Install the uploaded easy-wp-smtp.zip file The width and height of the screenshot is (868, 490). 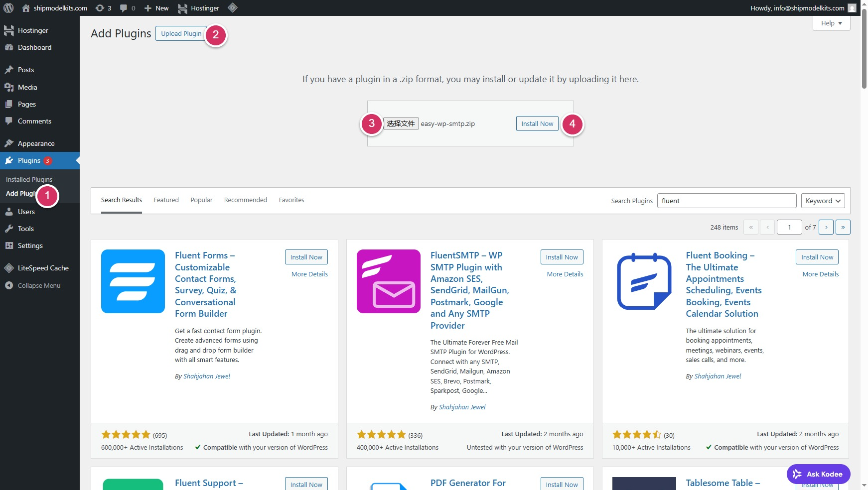(537, 123)
